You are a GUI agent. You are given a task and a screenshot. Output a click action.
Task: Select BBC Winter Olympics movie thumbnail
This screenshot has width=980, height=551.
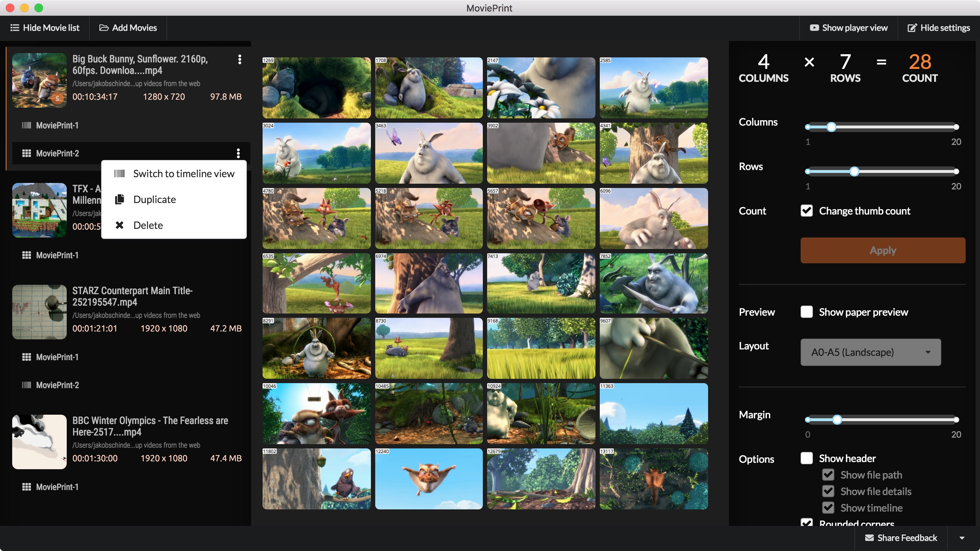(39, 442)
